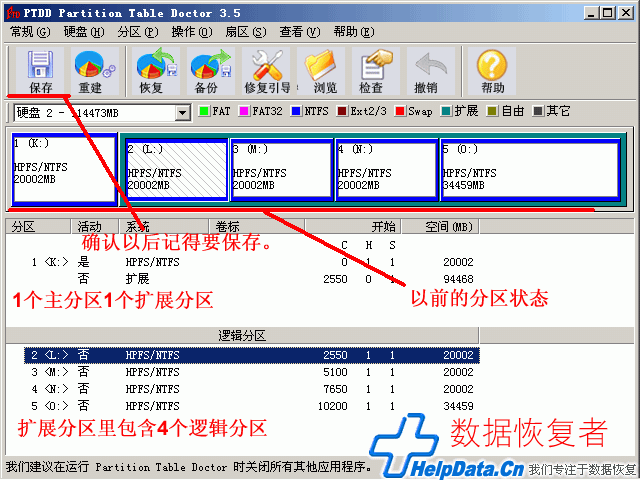Click the 逻辑分区 section header

pos(242,336)
